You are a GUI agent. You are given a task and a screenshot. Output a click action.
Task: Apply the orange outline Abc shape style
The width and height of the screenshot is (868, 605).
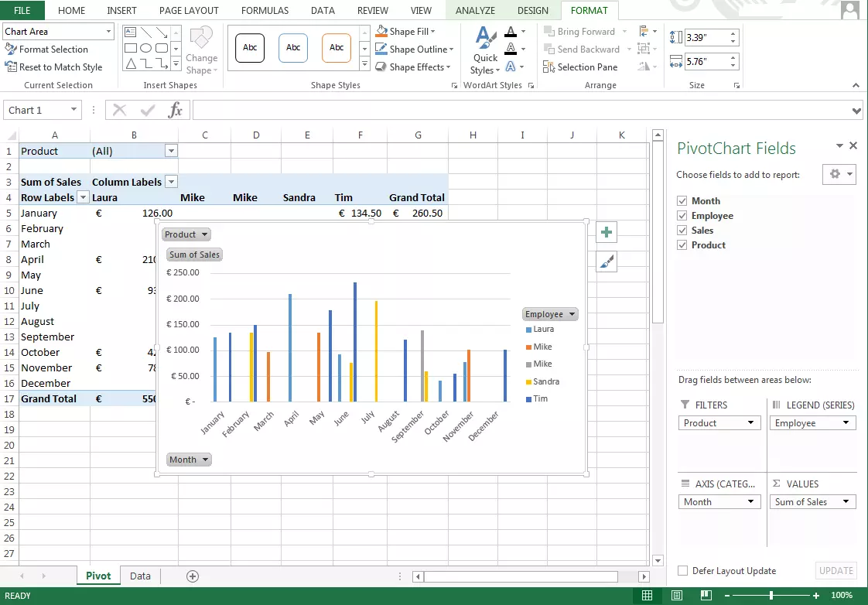click(x=337, y=48)
